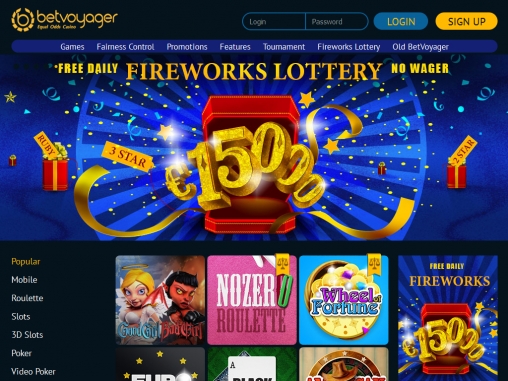Viewport: 508px width, 381px height.
Task: Select the 3D Slots category
Action: [27, 335]
